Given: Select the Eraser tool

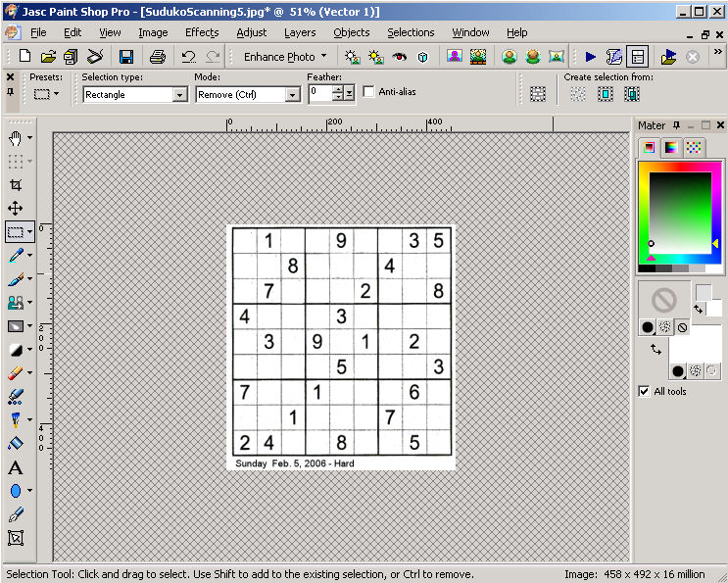Looking at the screenshot, I should pyautogui.click(x=16, y=373).
